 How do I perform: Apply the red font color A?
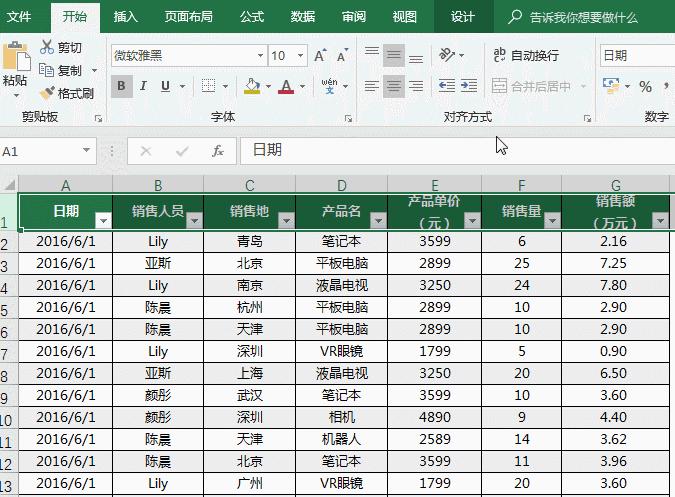286,86
